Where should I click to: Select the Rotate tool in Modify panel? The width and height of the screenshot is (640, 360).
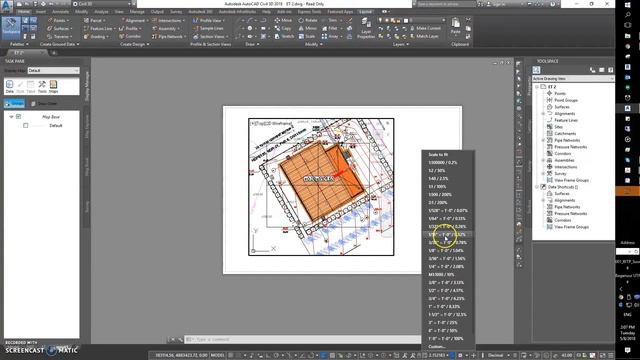[x=308, y=20]
